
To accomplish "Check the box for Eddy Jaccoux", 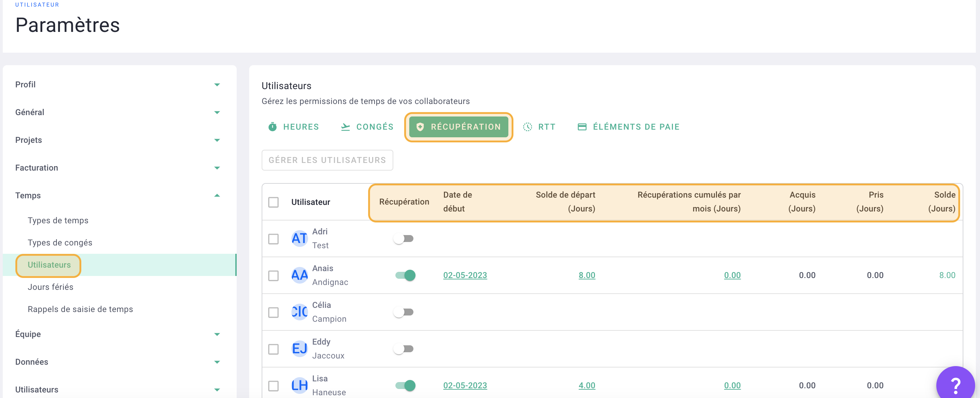I will click(273, 349).
